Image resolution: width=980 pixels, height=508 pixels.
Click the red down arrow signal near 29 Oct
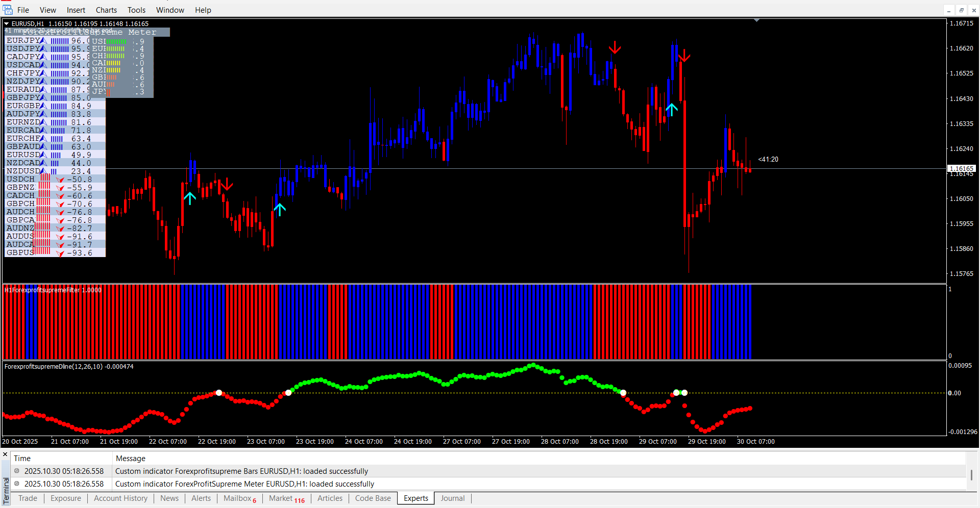tap(684, 56)
